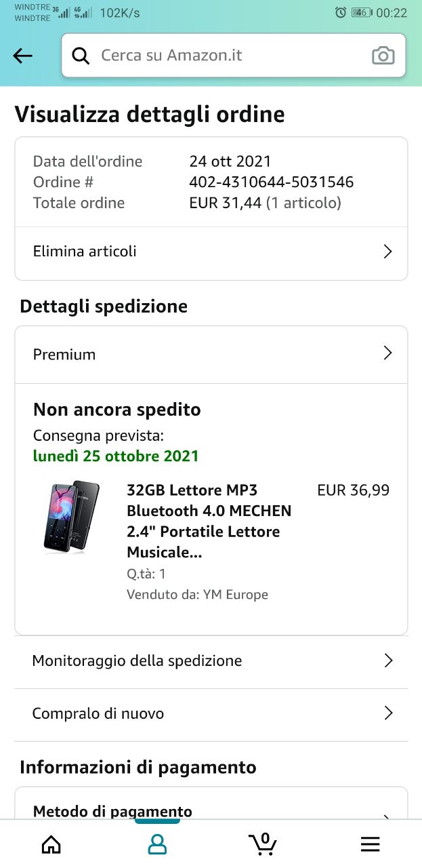The height and width of the screenshot is (868, 422).
Task: Select Compralo di nuovo row
Action: [x=98, y=713]
